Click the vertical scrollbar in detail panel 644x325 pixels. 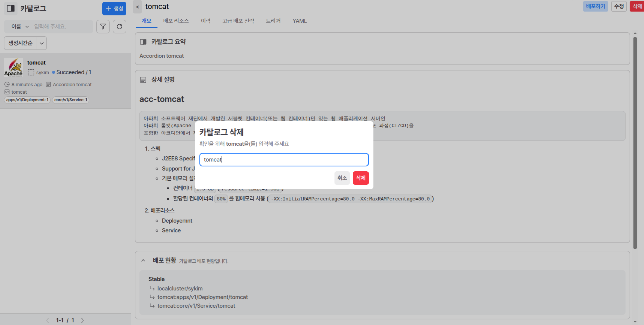[635, 143]
